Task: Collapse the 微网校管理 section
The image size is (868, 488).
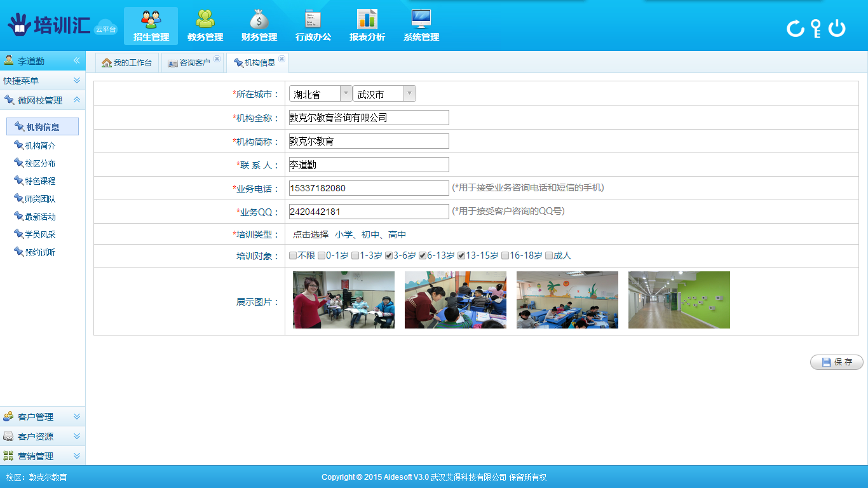Action: coord(43,100)
